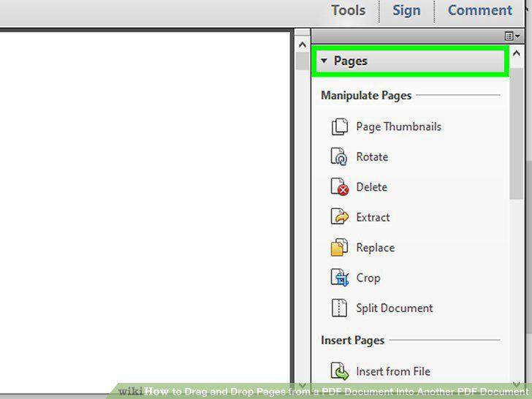The width and height of the screenshot is (532, 399).
Task: Click the Pages section header
Action: (410, 61)
